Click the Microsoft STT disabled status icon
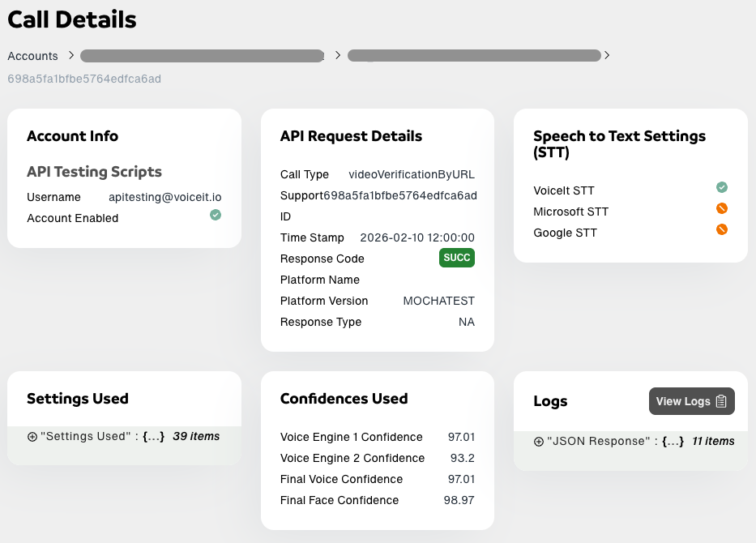 click(721, 208)
